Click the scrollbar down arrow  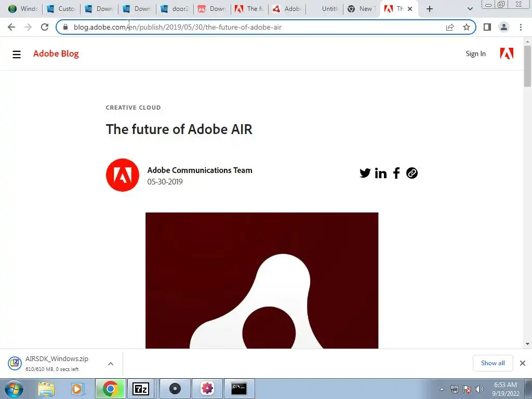527,344
